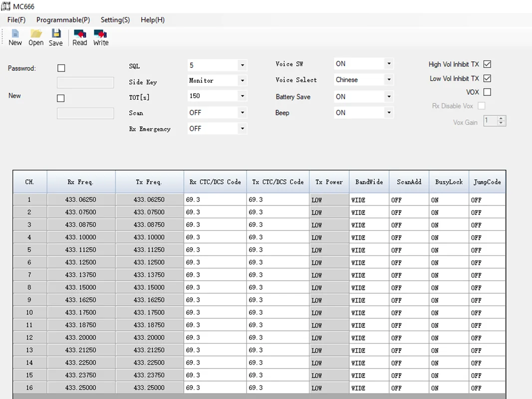The height and width of the screenshot is (399, 532).
Task: Open the Programmable(P) menu
Action: (63, 20)
